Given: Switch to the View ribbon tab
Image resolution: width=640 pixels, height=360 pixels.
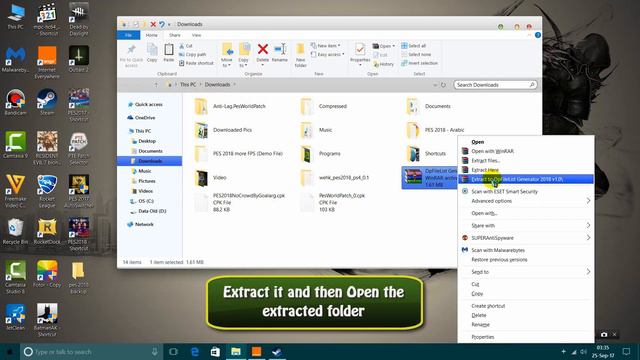Looking at the screenshot, I should pyautogui.click(x=196, y=35).
